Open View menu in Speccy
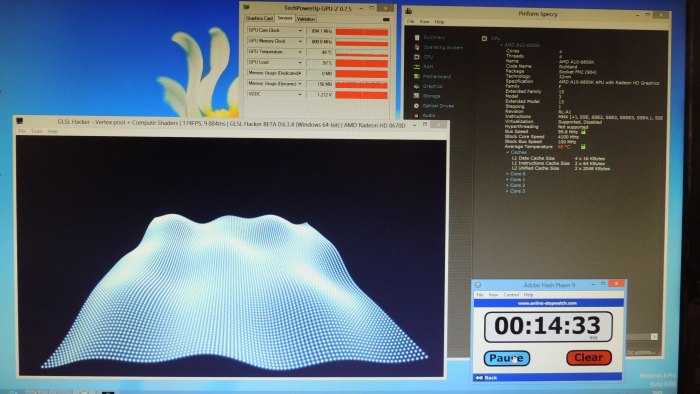Image resolution: width=700 pixels, height=394 pixels. point(425,21)
